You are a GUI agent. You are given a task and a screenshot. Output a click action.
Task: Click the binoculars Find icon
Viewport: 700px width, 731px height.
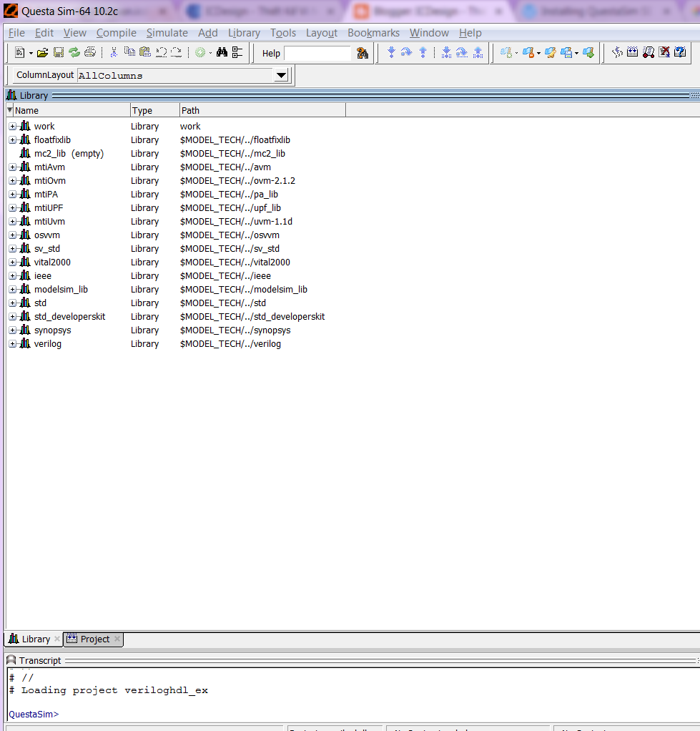[222, 52]
